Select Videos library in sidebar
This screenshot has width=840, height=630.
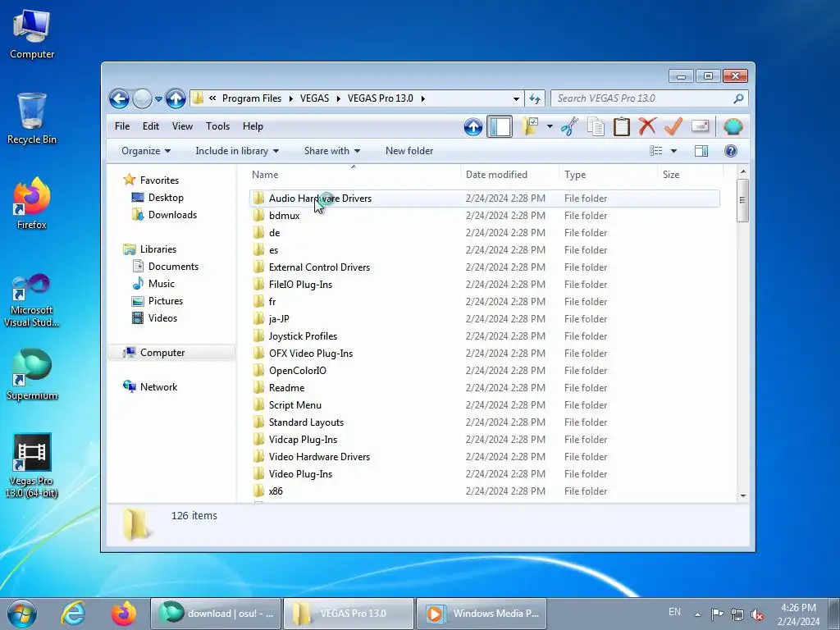point(162,318)
